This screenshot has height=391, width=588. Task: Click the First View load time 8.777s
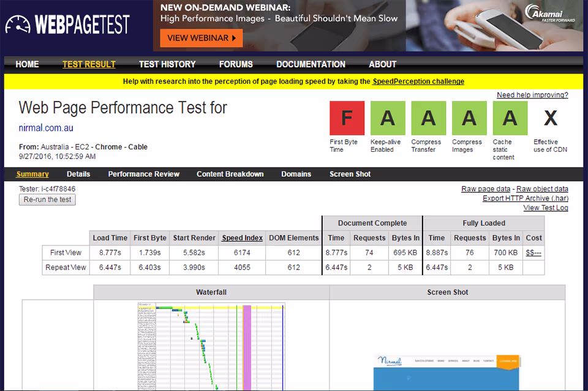(x=110, y=253)
